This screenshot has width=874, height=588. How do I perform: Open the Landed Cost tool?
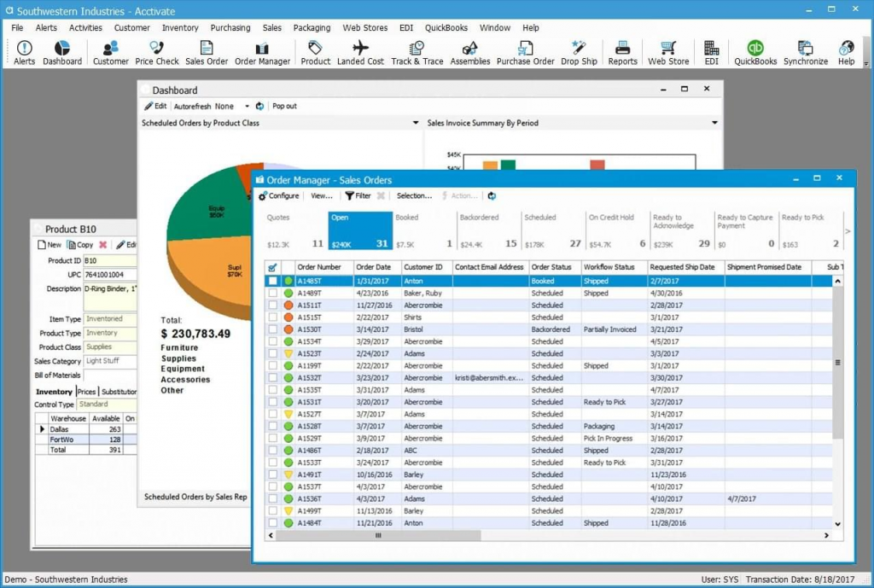tap(361, 51)
